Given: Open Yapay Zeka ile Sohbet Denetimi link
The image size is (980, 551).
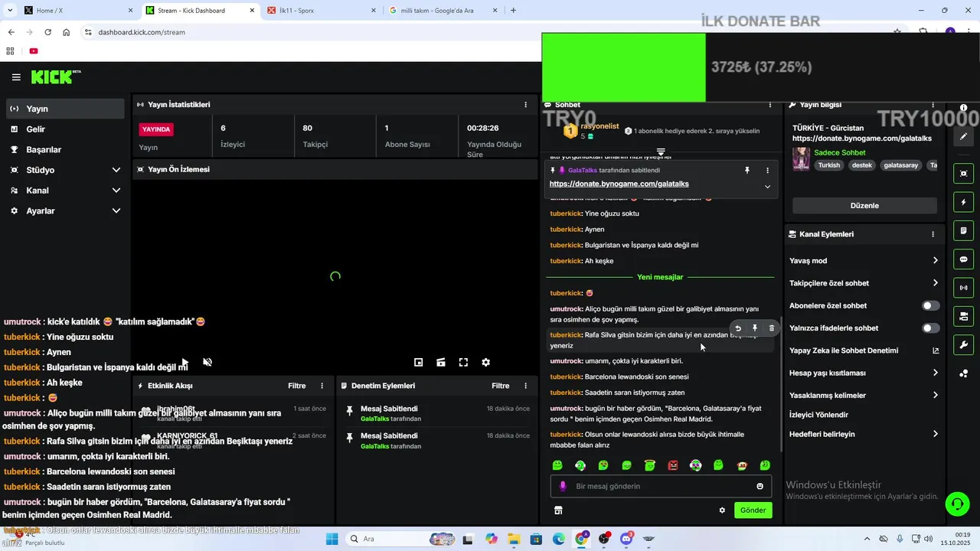Looking at the screenshot, I should click(864, 350).
